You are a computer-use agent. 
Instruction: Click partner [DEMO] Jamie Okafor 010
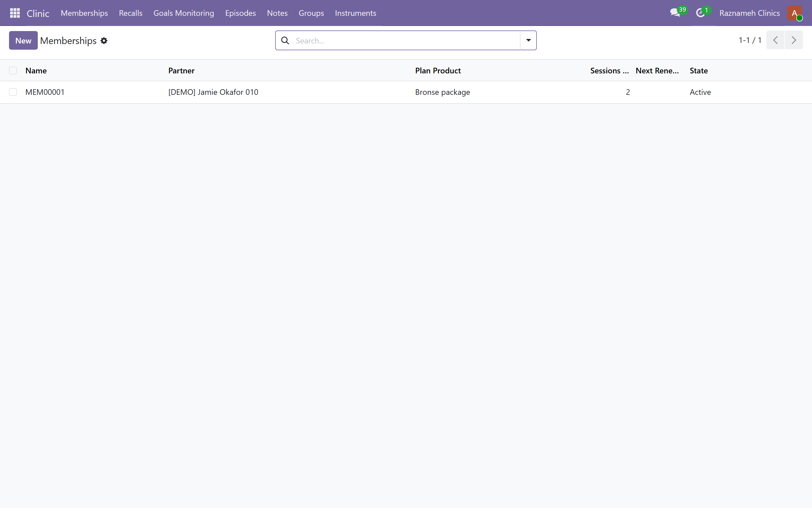pos(213,92)
